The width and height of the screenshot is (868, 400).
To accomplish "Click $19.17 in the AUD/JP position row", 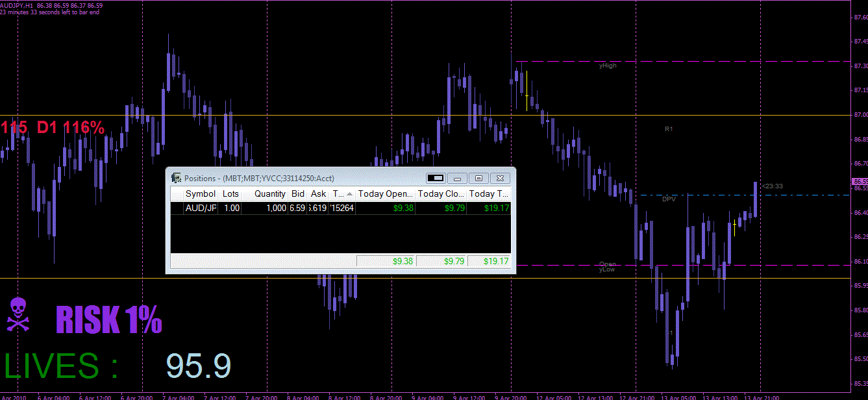I will [x=497, y=208].
